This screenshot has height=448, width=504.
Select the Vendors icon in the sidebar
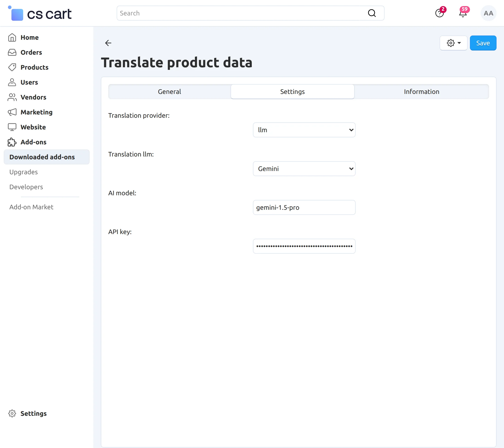click(12, 97)
